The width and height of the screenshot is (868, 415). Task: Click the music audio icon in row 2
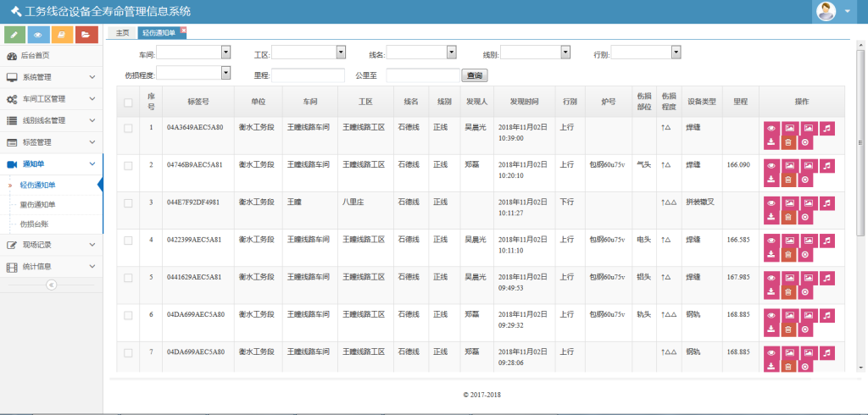(827, 165)
